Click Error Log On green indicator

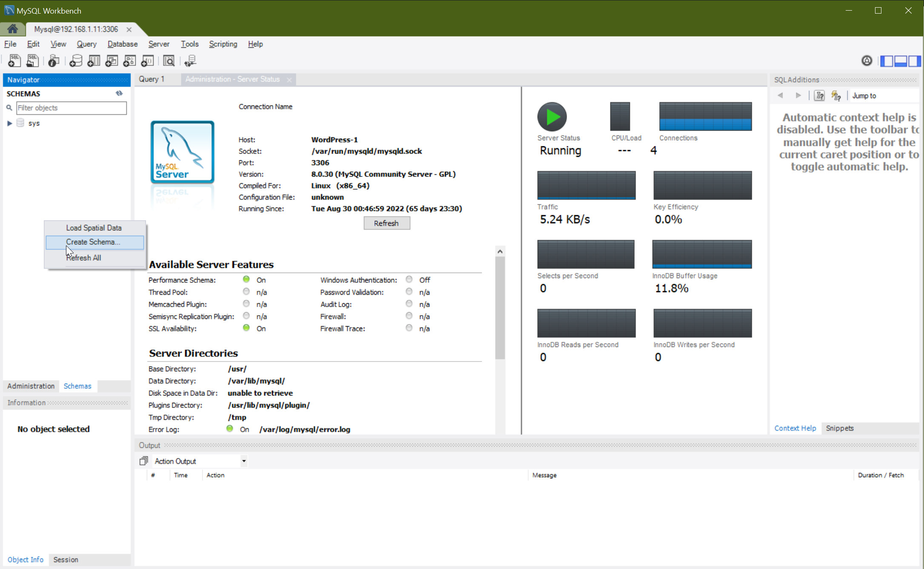click(230, 429)
